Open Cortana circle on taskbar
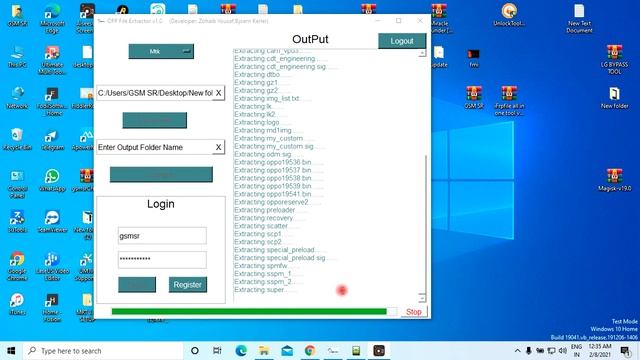640x360 pixels. 195,351
